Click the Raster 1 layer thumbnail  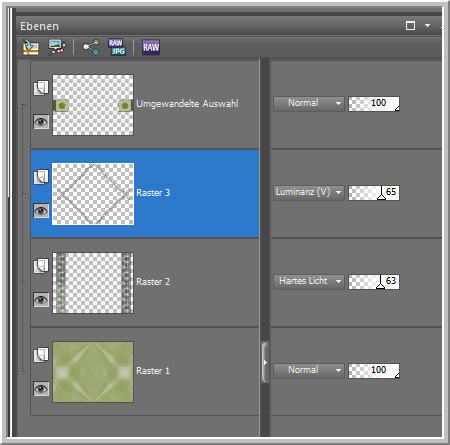tap(93, 372)
